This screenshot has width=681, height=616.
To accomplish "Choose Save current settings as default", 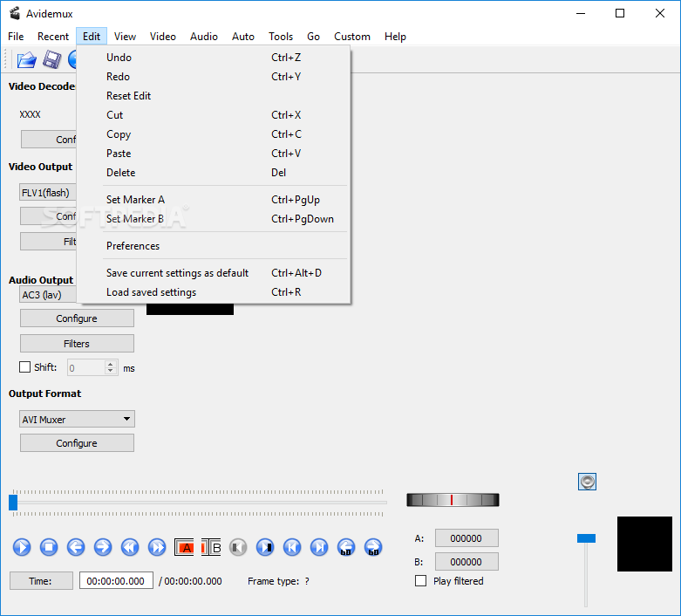I will click(214, 273).
